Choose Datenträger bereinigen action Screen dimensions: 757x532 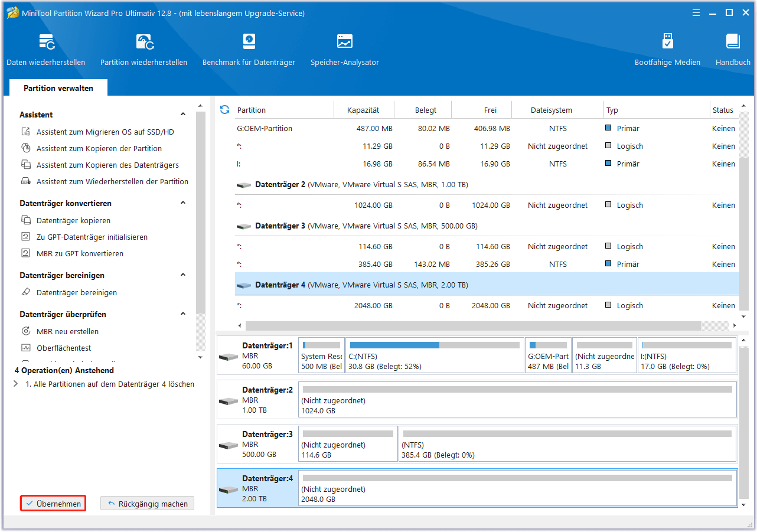point(69,293)
